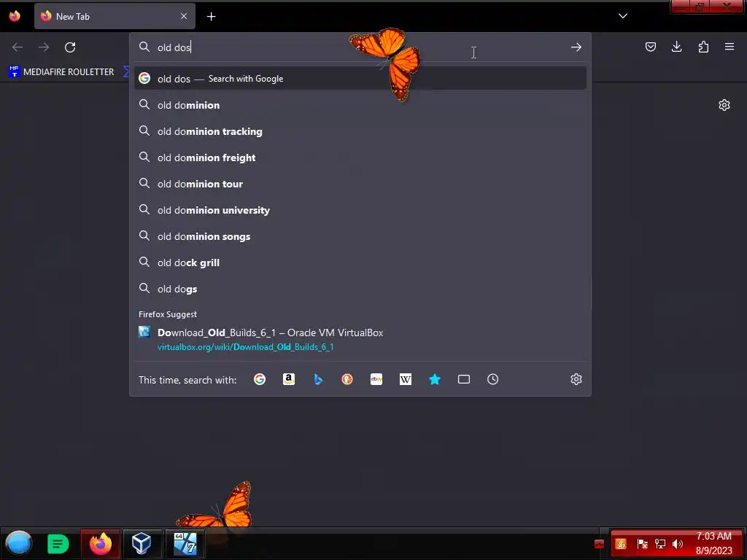Select suggestion 'old dominion tracking'
Viewport: 747px width, 560px height.
point(360,131)
